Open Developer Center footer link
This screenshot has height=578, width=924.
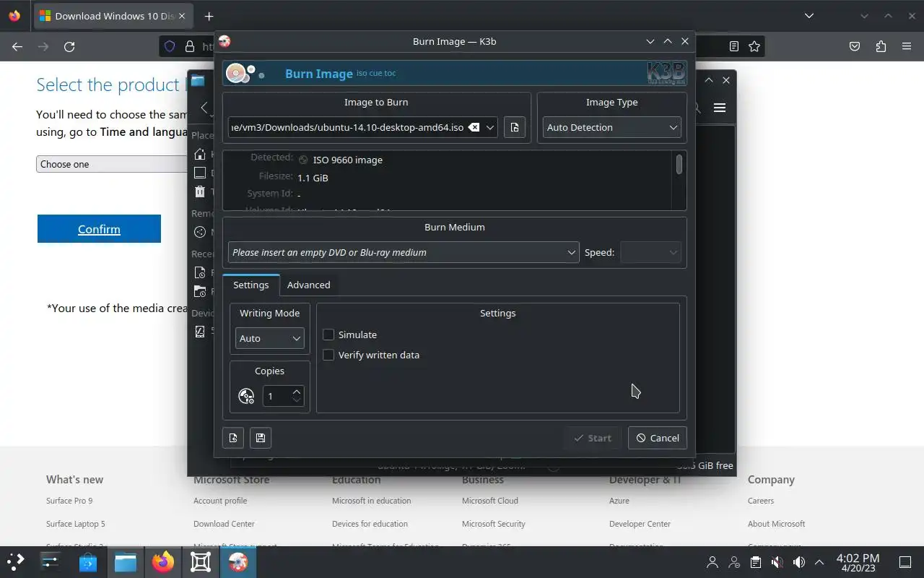[640, 524]
